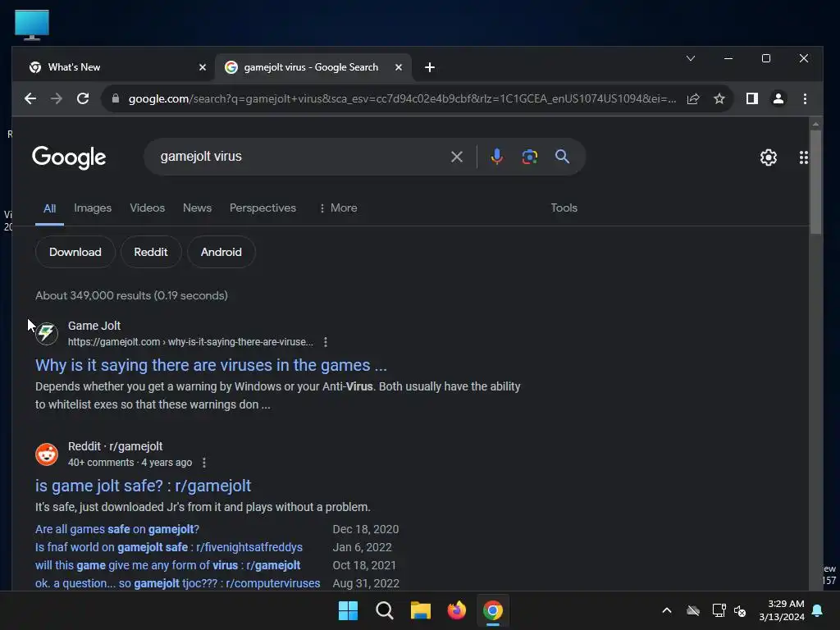The width and height of the screenshot is (840, 630).
Task: Filter results by Download chip
Action: pos(75,252)
